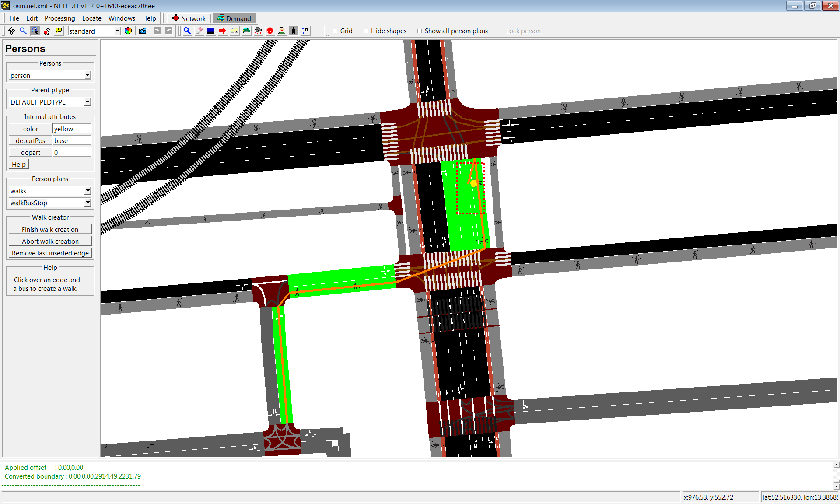
Task: Click the depart value input field
Action: (72, 152)
